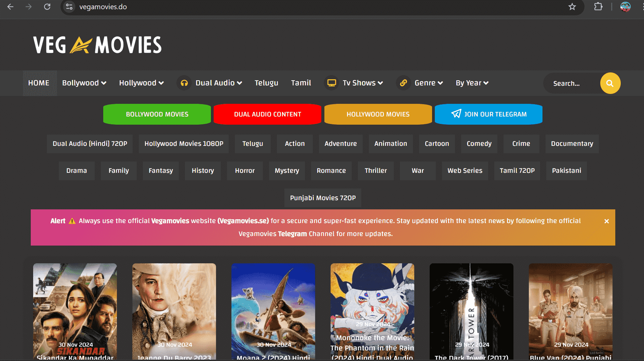
Task: Open the Tamil 720P category
Action: pyautogui.click(x=517, y=171)
